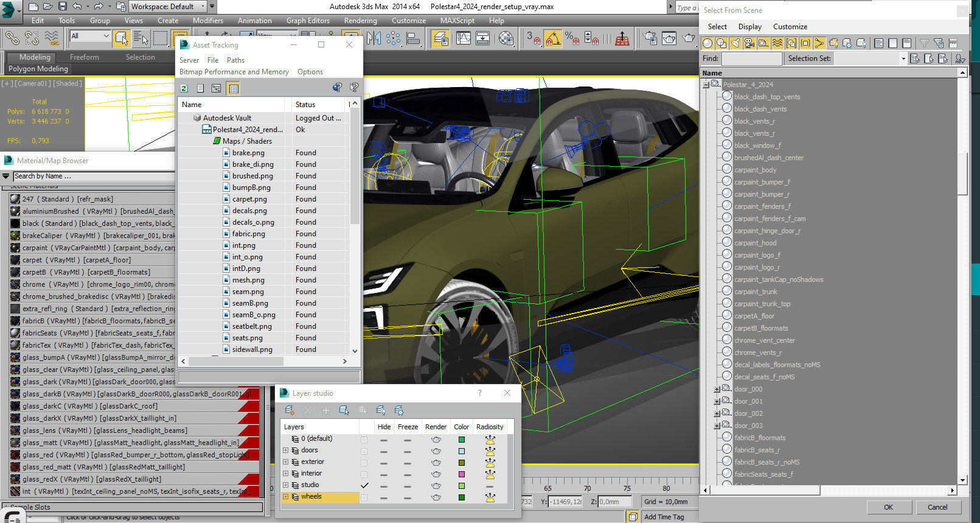Click Open File icon in quick access toolbar
The image size is (980, 523).
47,7
